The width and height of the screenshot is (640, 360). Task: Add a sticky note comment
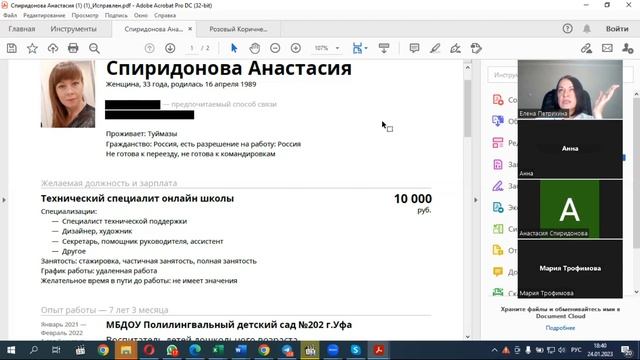414,48
